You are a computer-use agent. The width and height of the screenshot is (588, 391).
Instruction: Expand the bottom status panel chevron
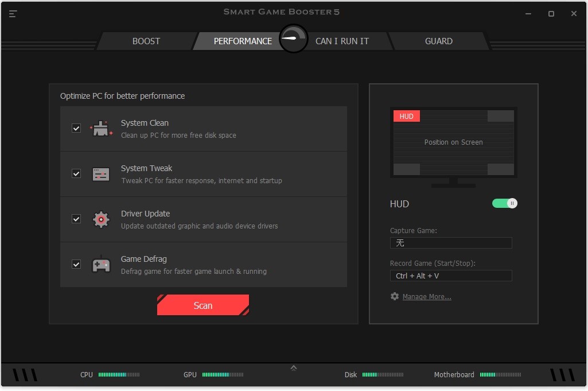point(294,367)
